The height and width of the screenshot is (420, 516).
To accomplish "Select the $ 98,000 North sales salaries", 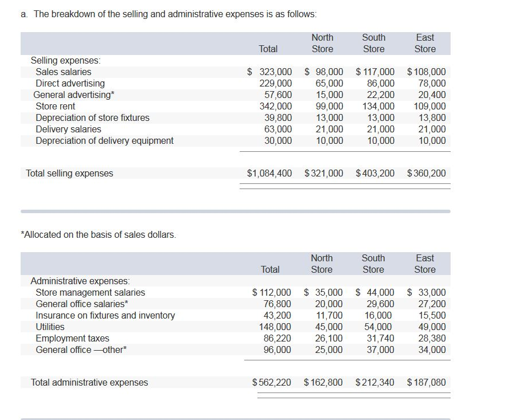I will 323,72.
